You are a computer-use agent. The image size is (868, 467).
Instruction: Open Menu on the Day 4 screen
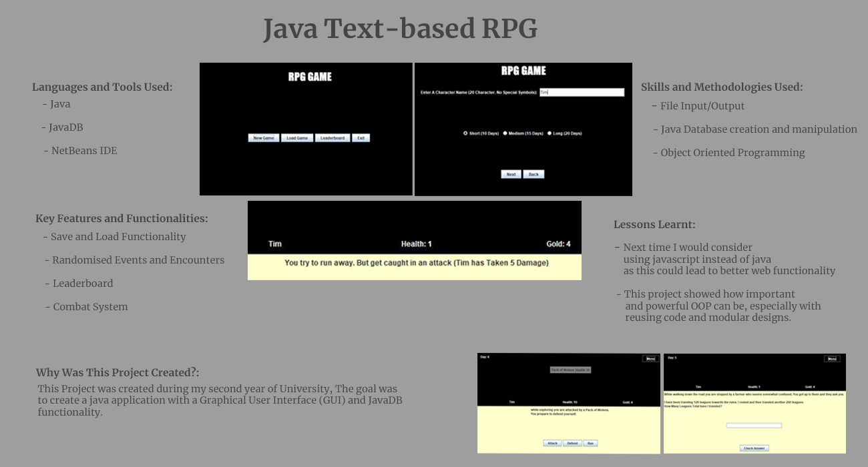pos(650,359)
